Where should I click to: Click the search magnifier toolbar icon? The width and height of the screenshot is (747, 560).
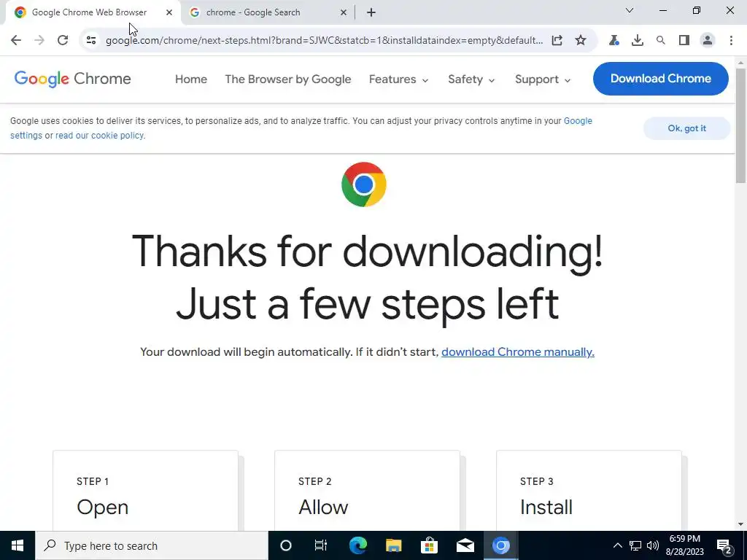coord(660,41)
